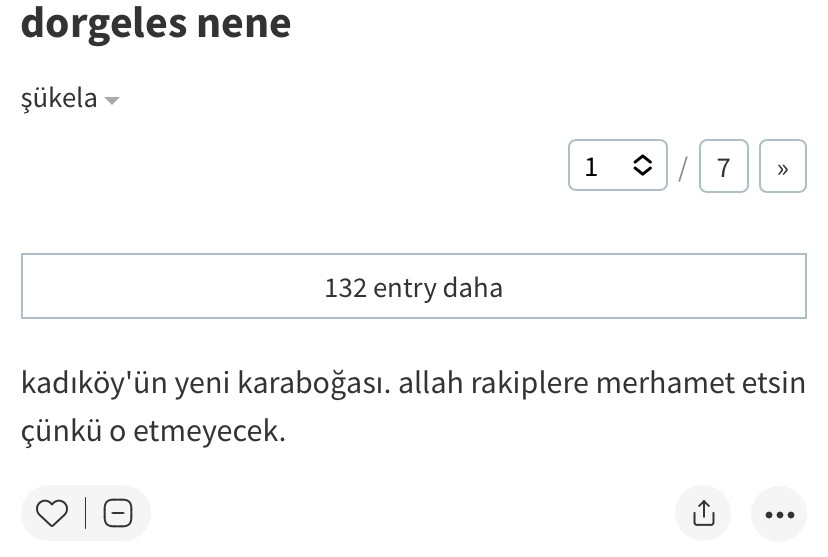This screenshot has height=557, width=828.
Task: Click the minus downvote icon
Action: coord(118,513)
